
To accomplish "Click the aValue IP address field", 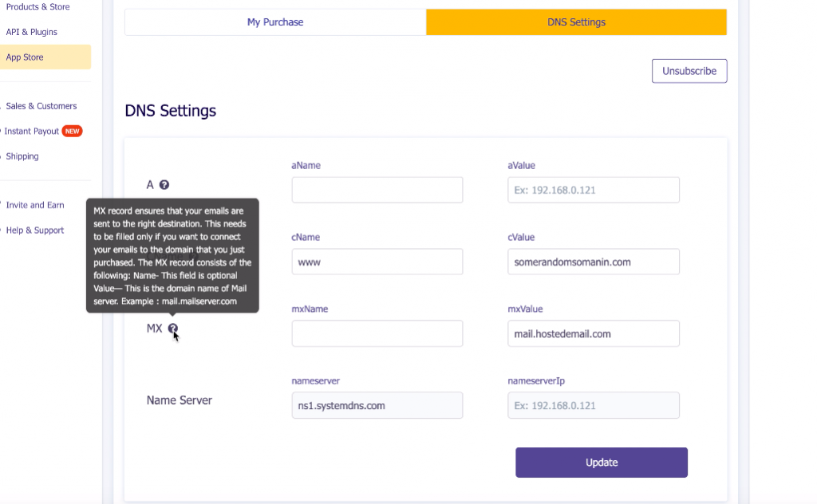I will pos(593,190).
